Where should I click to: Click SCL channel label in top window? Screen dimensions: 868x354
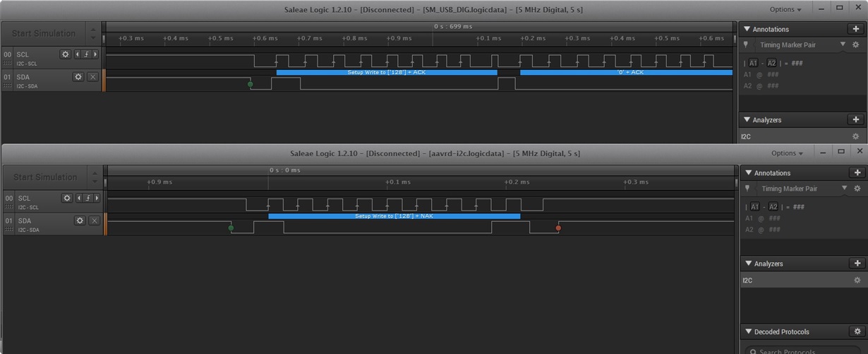coord(23,54)
